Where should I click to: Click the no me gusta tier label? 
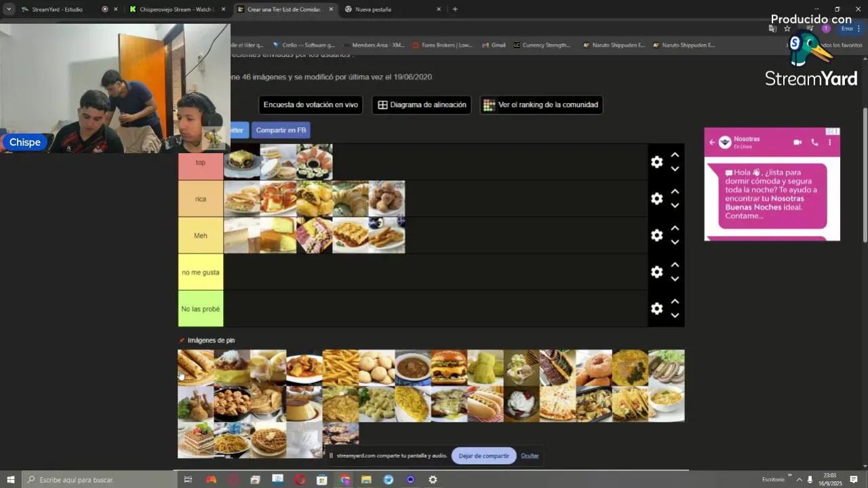tap(201, 272)
